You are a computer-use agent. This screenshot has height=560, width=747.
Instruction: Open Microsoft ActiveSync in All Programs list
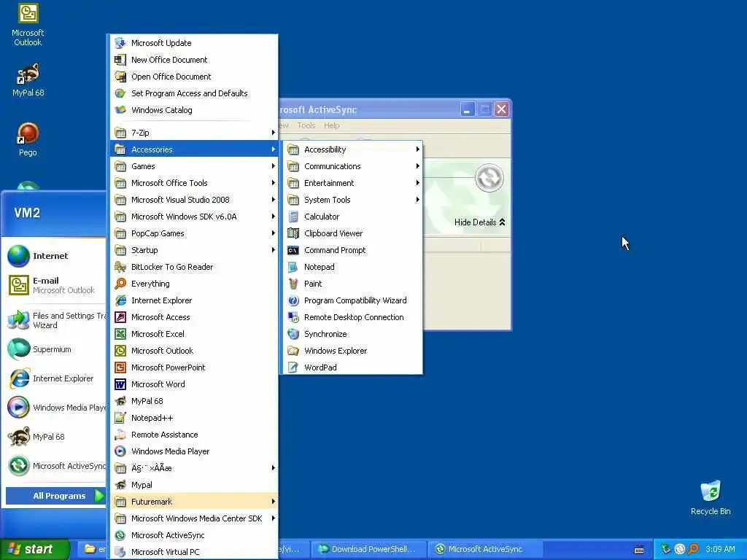click(194, 535)
